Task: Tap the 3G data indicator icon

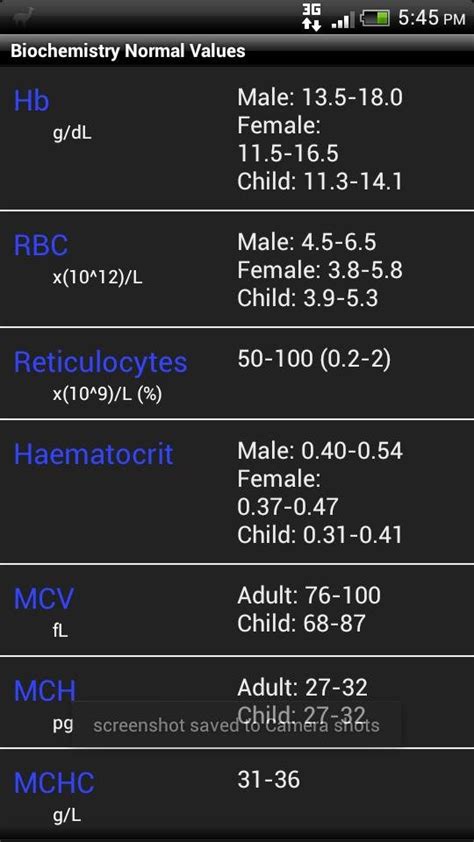Action: [312, 19]
